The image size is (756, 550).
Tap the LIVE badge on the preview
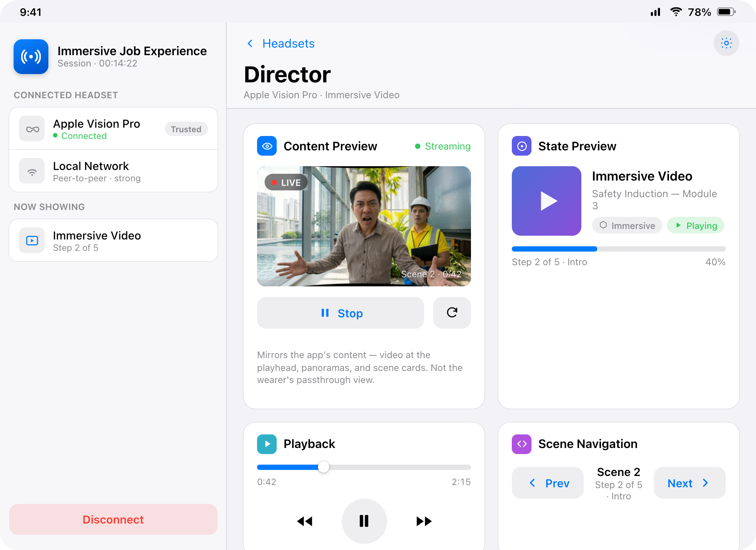click(x=286, y=182)
